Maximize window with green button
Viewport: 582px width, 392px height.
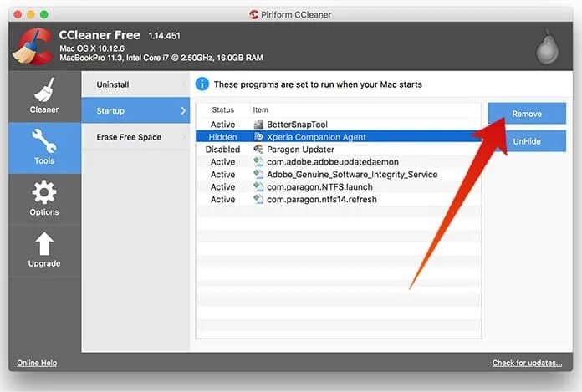[x=44, y=14]
